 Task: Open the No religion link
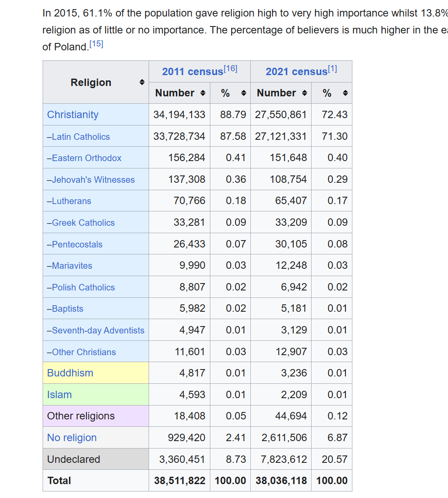coord(72,438)
